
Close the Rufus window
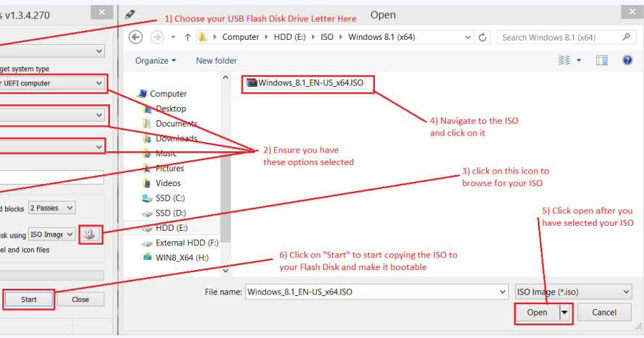tap(101, 12)
